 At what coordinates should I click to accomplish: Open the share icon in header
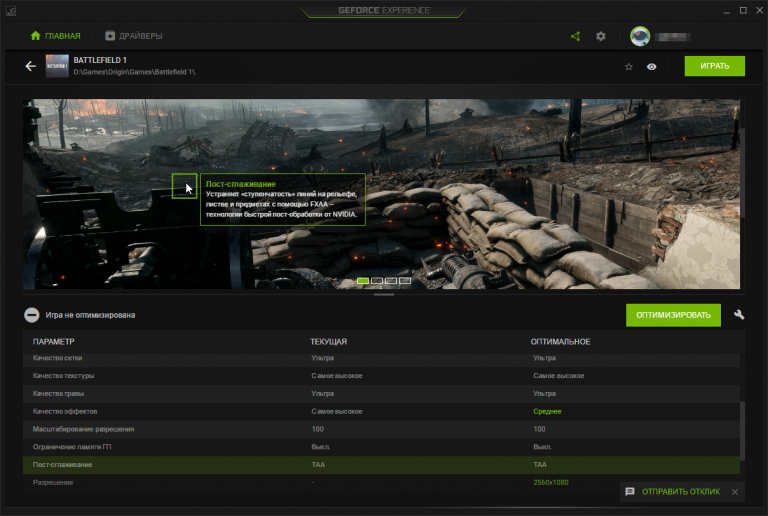coord(576,36)
